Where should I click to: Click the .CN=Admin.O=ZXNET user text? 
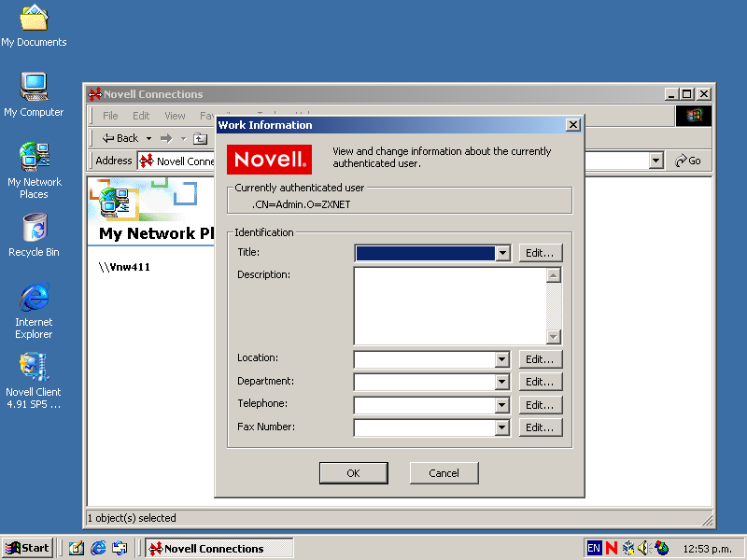[x=301, y=204]
